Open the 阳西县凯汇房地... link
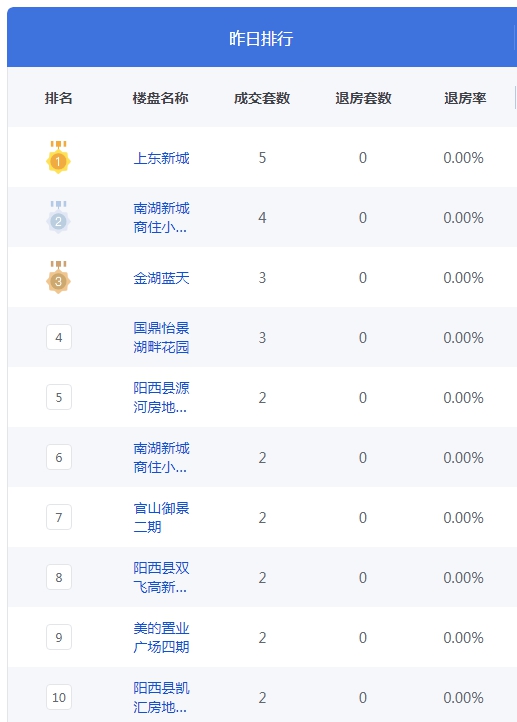Screen dimensions: 517x722 161,697
